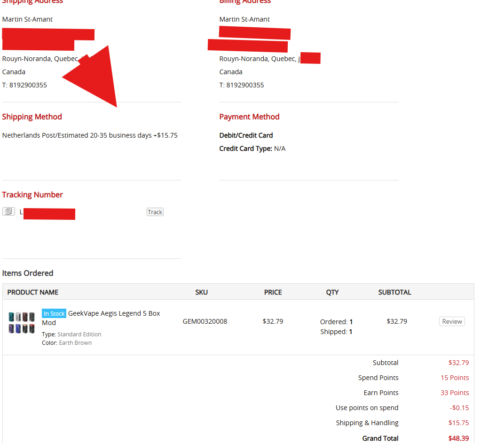This screenshot has width=504, height=443.
Task: Click the Netherlands Post shipping method text
Action: 90,135
